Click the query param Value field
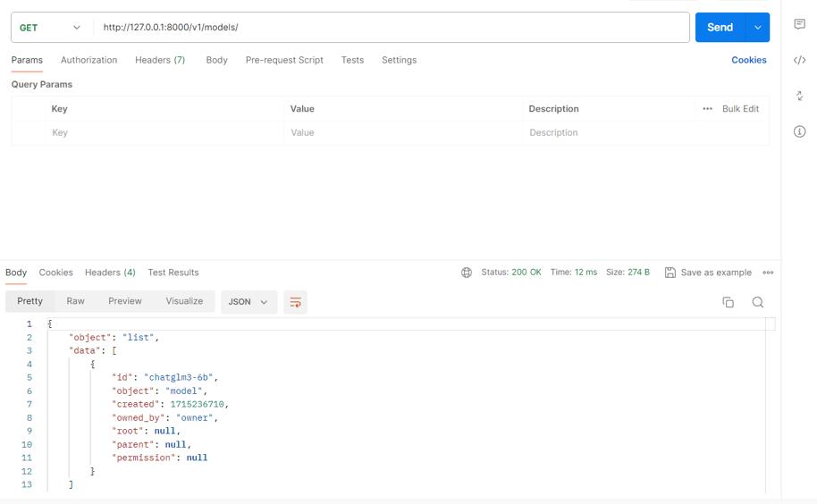This screenshot has width=817, height=504. click(403, 133)
